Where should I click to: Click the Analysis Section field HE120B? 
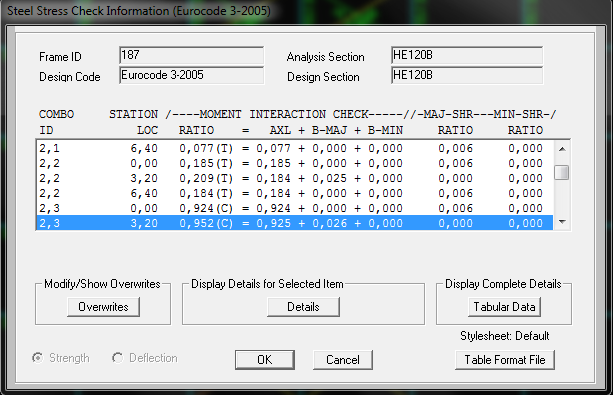(467, 55)
